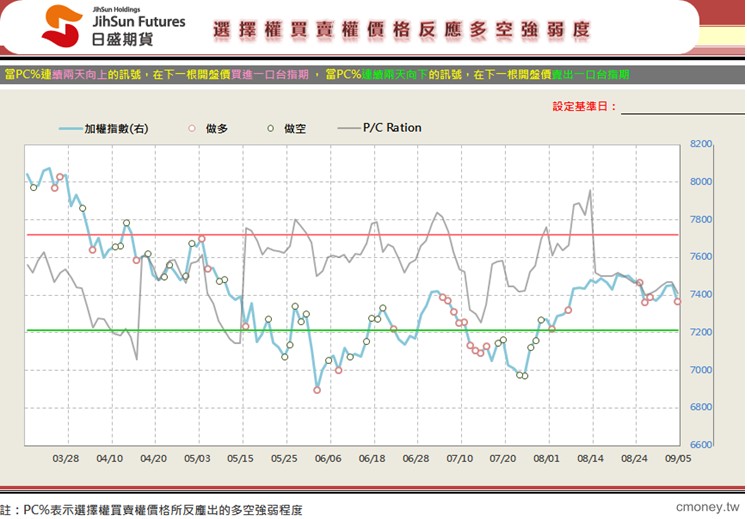Click the 7000 value on right axis
The height and width of the screenshot is (519, 747).
tap(701, 370)
